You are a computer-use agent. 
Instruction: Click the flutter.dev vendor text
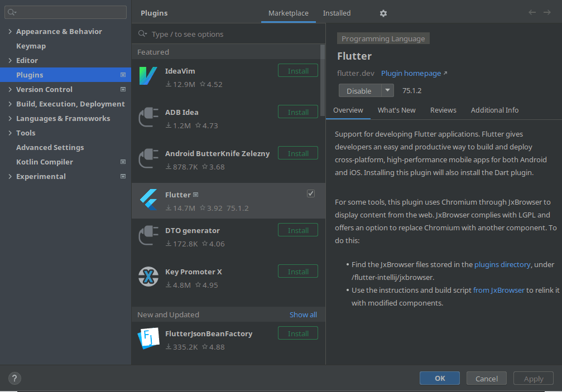[x=356, y=74]
